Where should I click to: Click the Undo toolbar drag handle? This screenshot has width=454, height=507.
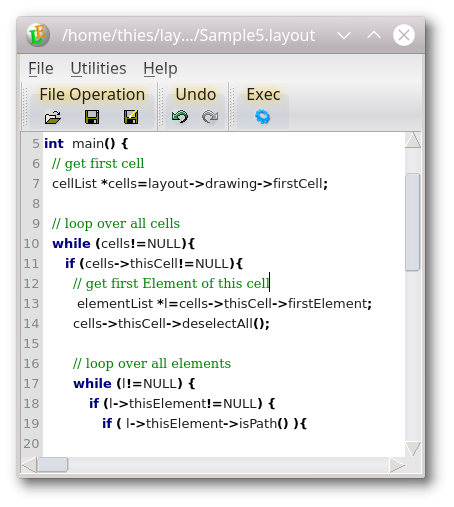tap(161, 106)
